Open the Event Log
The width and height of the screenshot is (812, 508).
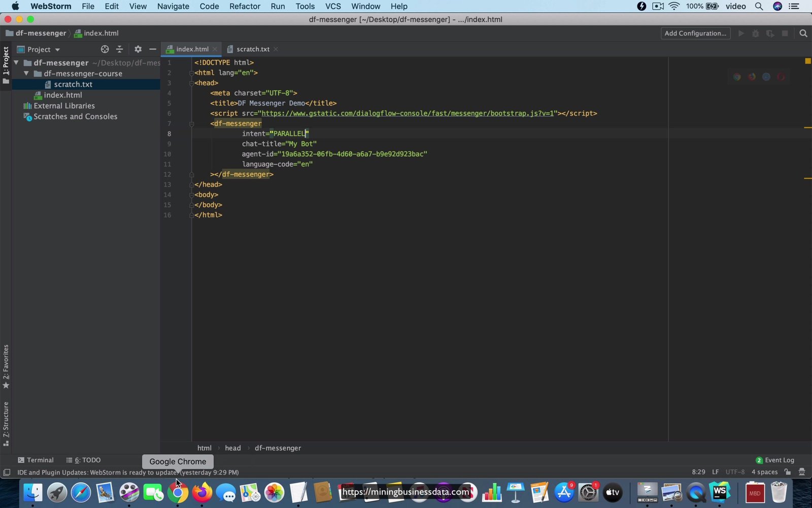pos(775,460)
